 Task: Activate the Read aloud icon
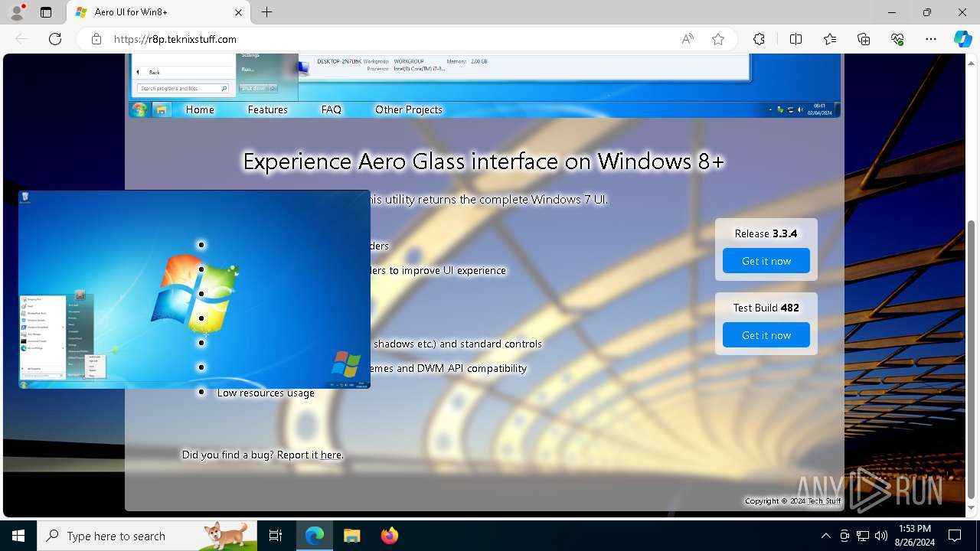point(688,39)
